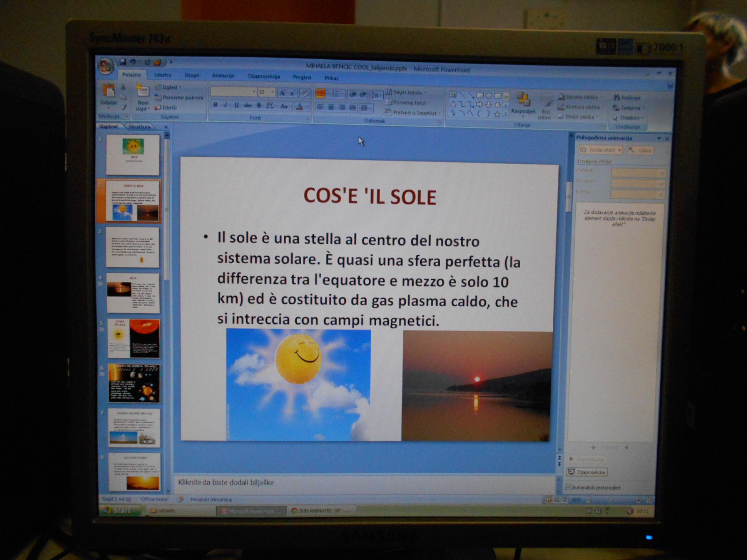Click the Novi slajd icon
Viewport: 747px width, 560px height.
[142, 91]
